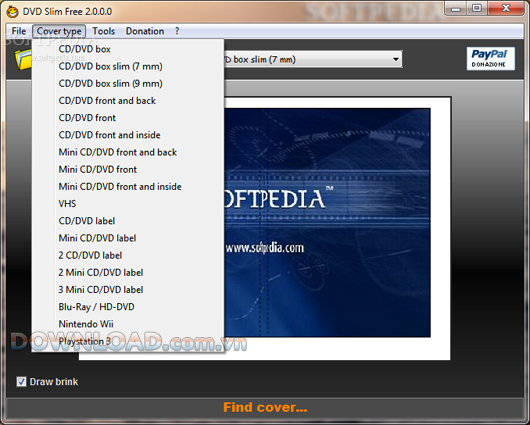Choose the CD/DVD label entry
This screenshot has width=530, height=425.
[128, 221]
